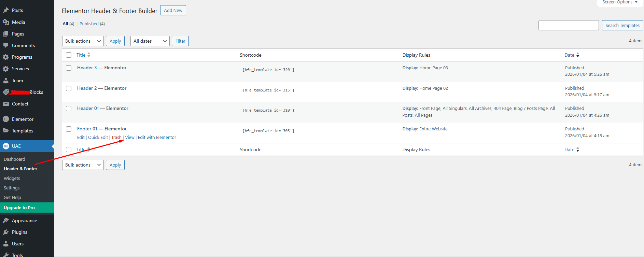
Task: Open Widgets in the UAE submenu
Action: click(x=12, y=178)
